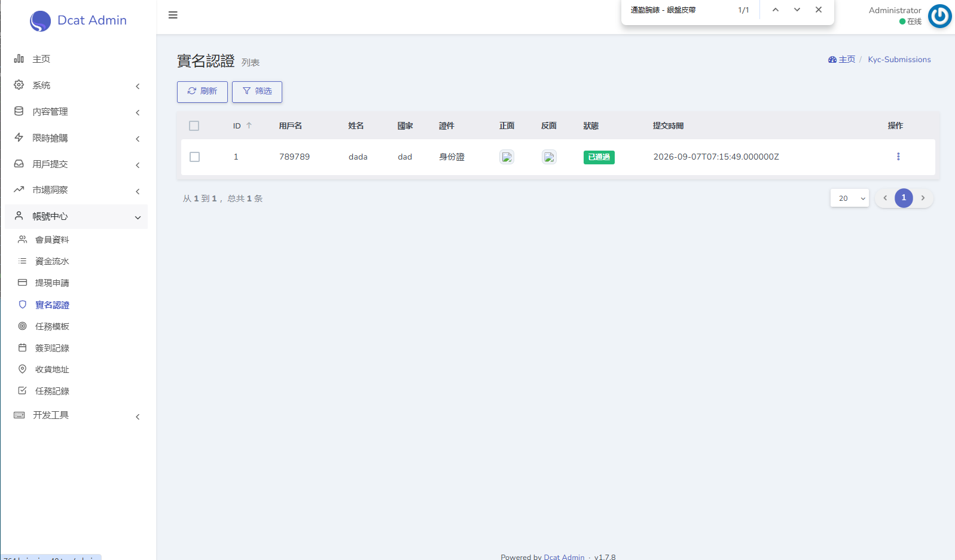Collapse the 帳號中心 menu chevron
This screenshot has height=560, width=955.
(x=138, y=218)
